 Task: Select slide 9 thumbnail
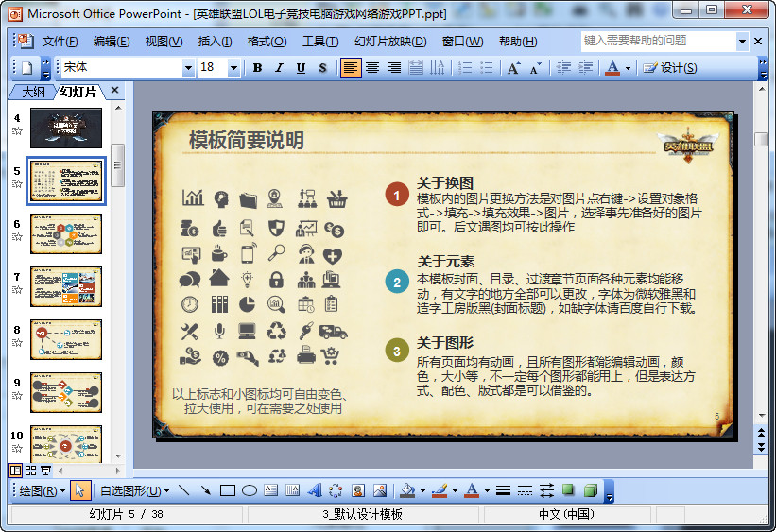[66, 392]
